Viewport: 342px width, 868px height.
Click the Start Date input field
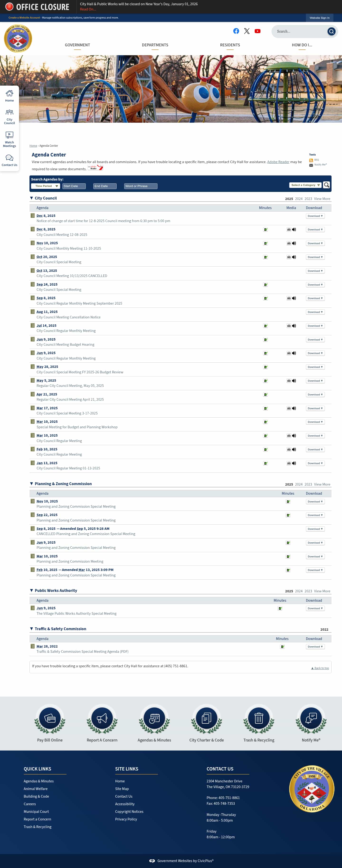coord(74,186)
